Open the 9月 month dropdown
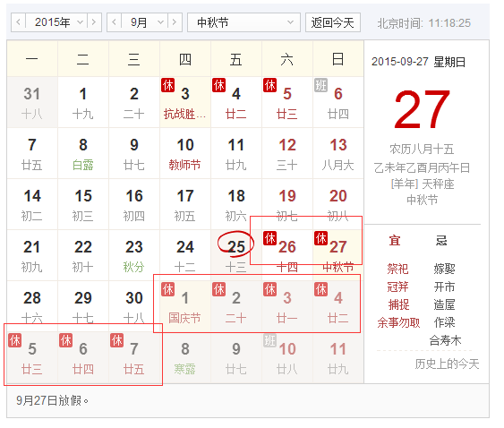Viewport: 504px width, 428px height. point(145,22)
